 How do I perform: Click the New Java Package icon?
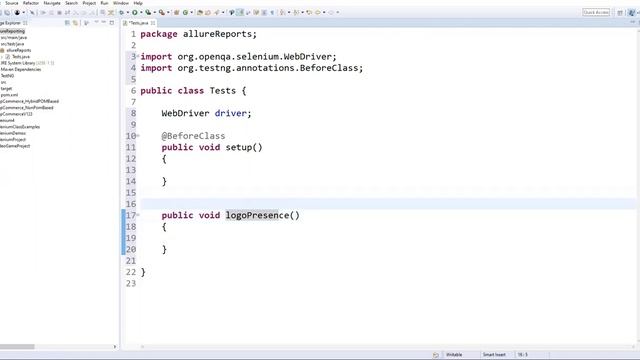(176, 12)
